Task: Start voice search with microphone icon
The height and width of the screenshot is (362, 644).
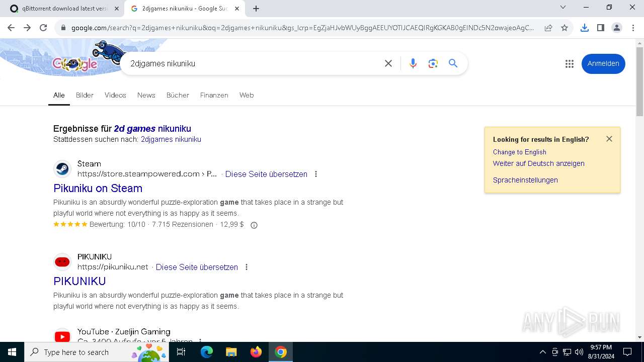Action: pyautogui.click(x=413, y=63)
